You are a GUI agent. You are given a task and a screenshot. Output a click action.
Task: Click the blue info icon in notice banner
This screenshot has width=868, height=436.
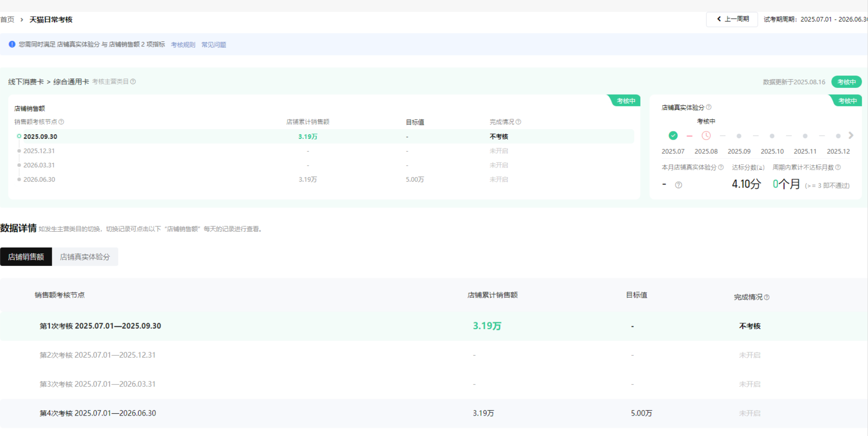tap(12, 44)
